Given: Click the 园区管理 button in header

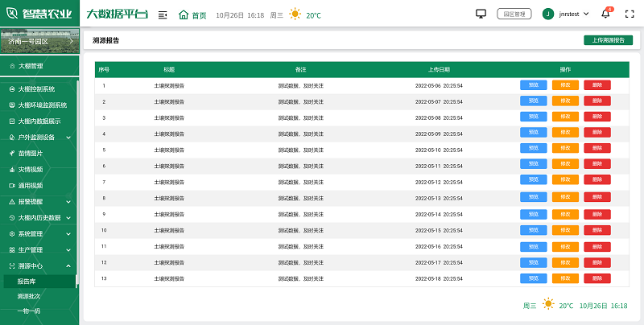Looking at the screenshot, I should [514, 14].
